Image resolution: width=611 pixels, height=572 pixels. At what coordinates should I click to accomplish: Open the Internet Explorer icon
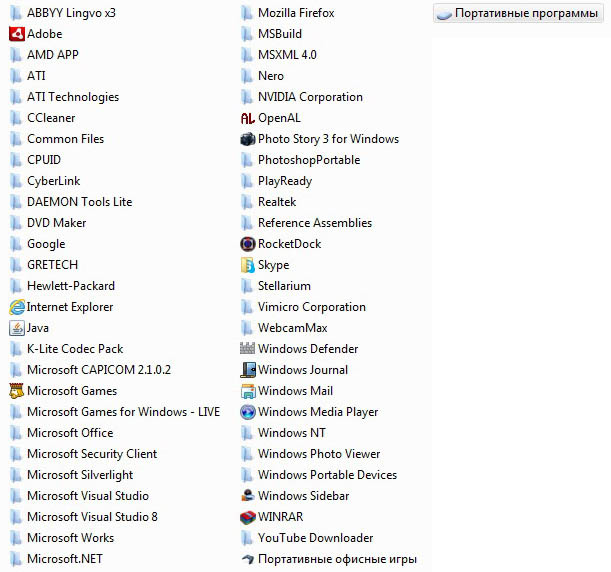tap(17, 307)
